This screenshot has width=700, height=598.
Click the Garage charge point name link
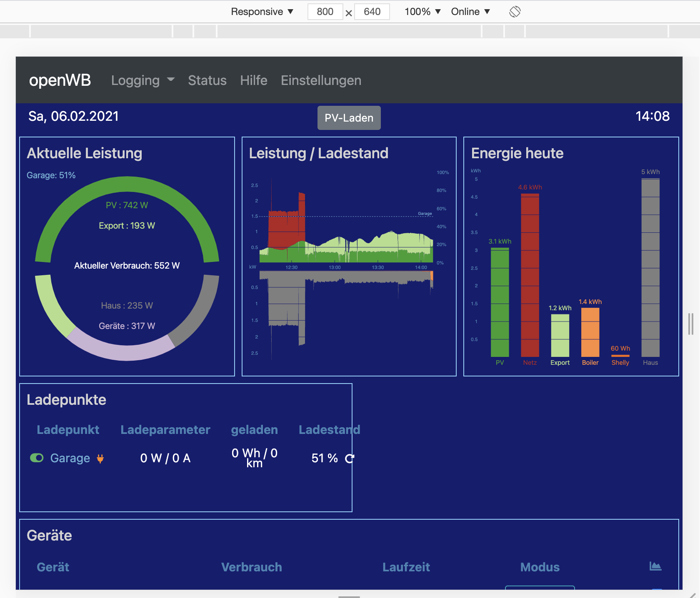(70, 458)
